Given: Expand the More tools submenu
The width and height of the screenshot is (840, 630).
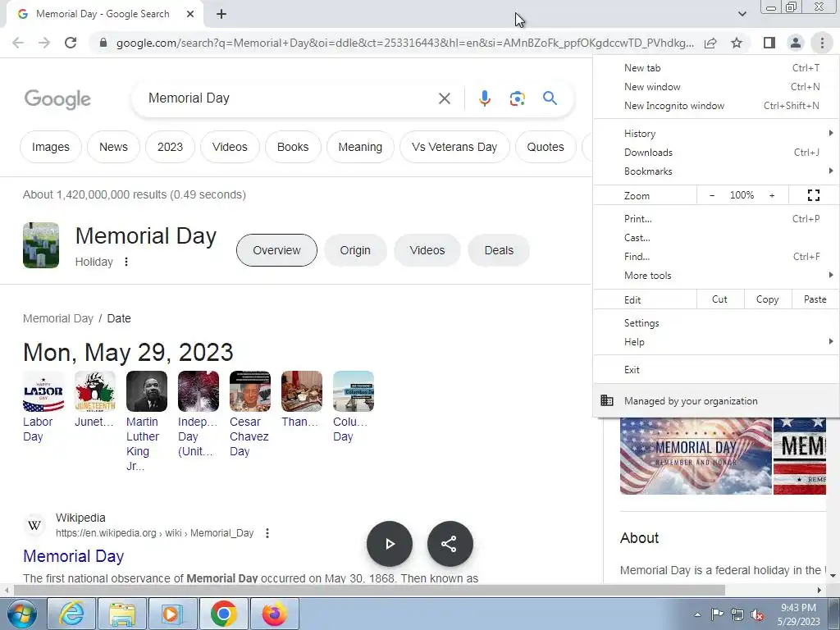Looking at the screenshot, I should pos(716,276).
